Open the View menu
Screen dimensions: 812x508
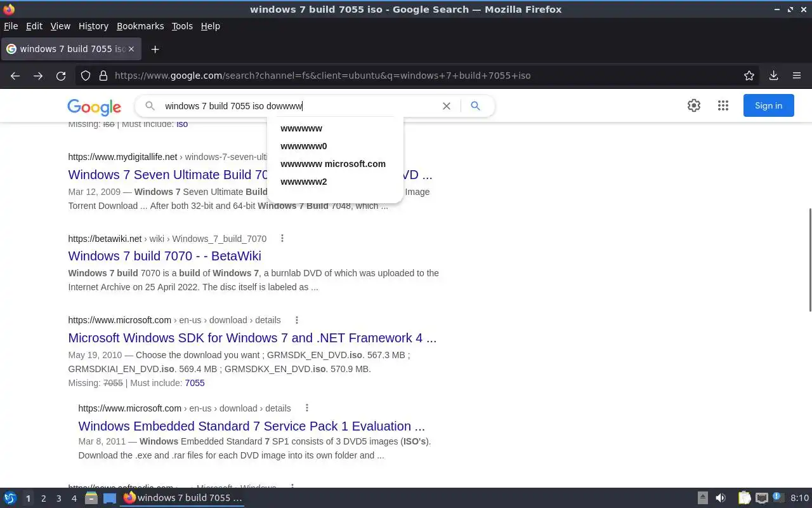[60, 26]
